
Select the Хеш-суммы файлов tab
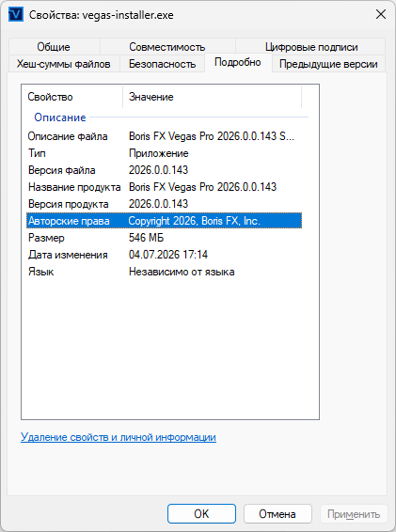pos(64,64)
